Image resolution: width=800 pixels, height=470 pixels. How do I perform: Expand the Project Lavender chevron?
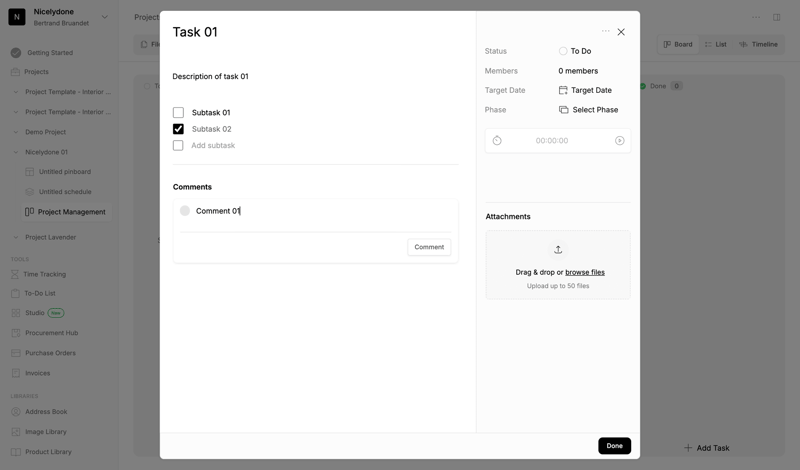pos(15,237)
